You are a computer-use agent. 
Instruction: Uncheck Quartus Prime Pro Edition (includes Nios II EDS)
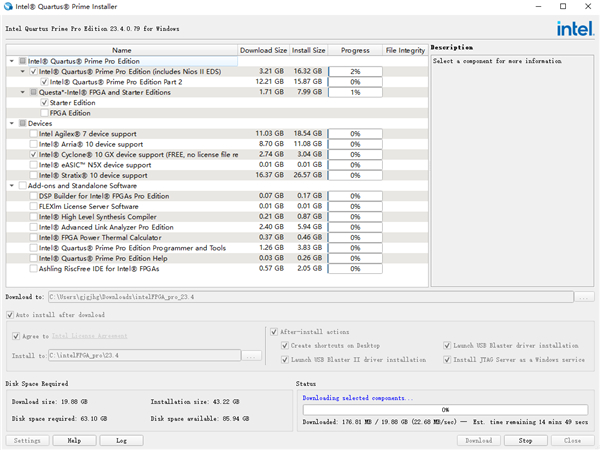tap(34, 71)
